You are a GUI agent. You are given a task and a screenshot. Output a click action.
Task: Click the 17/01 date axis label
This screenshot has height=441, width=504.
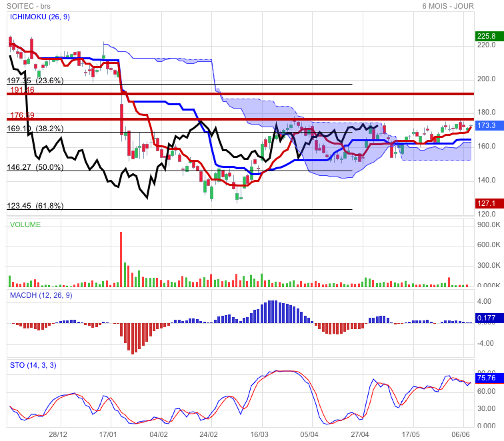[x=108, y=434]
